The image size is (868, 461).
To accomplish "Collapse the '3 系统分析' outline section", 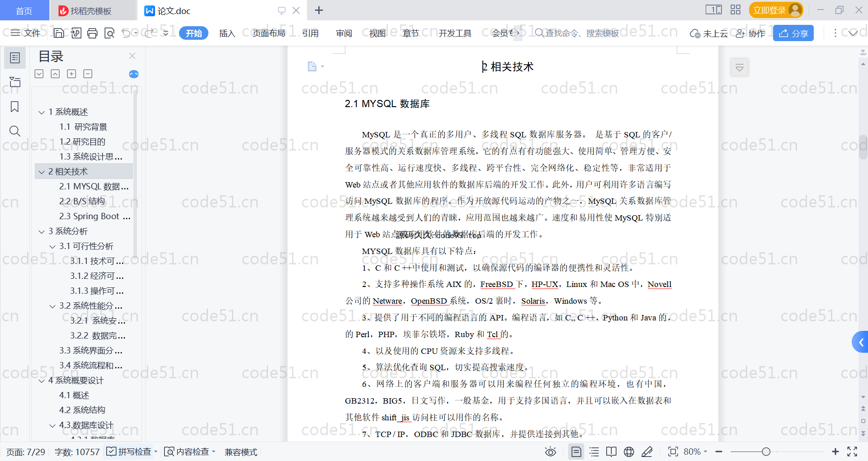I will pyautogui.click(x=42, y=231).
